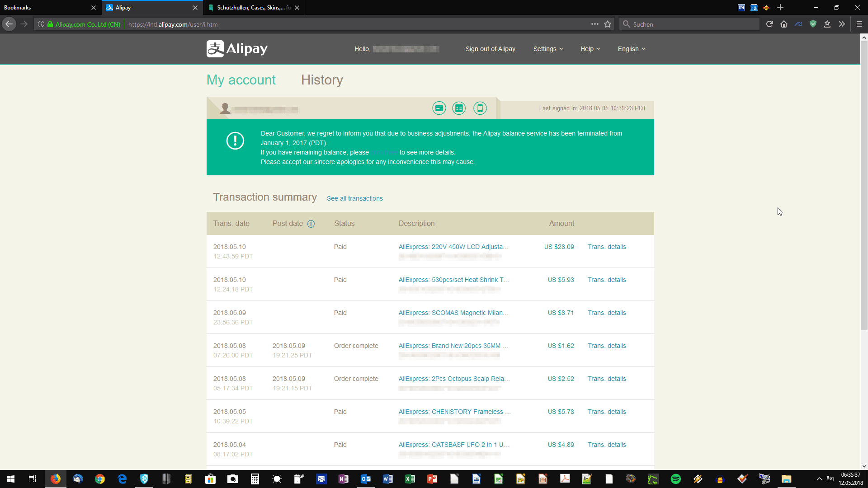Open Spotify from taskbar
The image size is (868, 488).
click(x=675, y=479)
